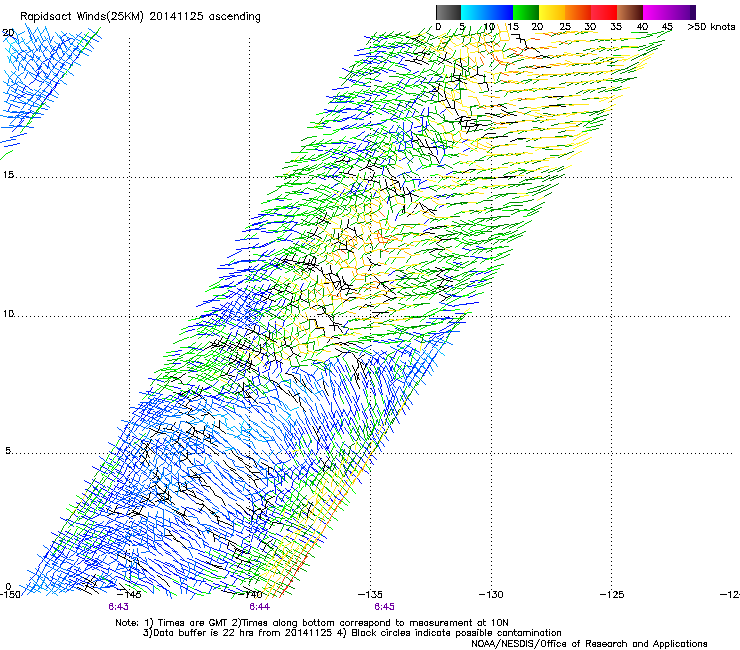This screenshot has width=740, height=650.
Task: Click the latitude 10 axis label
Action: pyautogui.click(x=8, y=314)
